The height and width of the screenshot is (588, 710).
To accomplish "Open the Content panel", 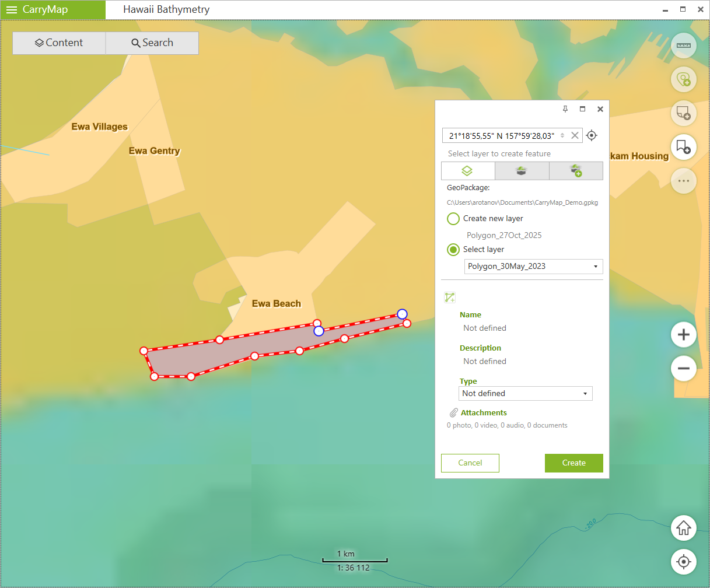I will tap(59, 43).
